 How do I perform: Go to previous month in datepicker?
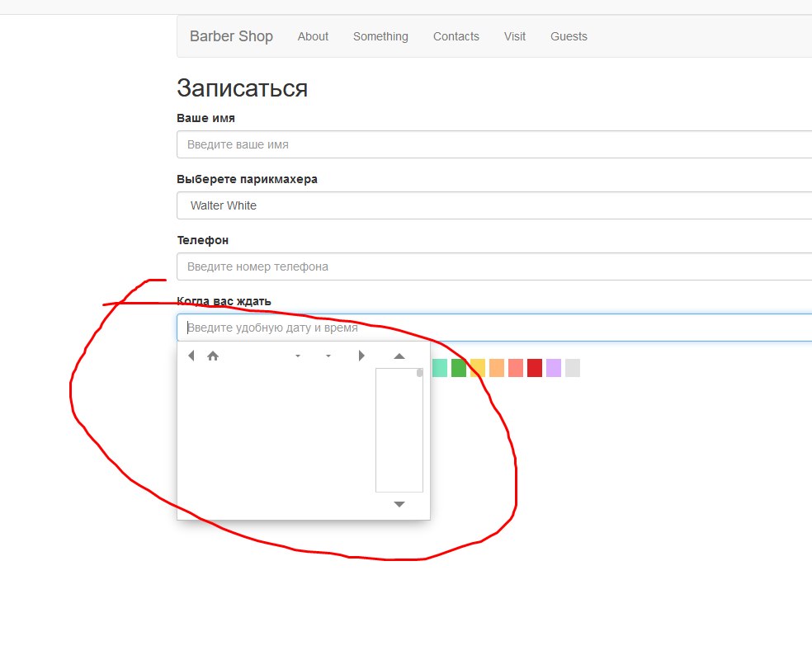[x=191, y=356]
